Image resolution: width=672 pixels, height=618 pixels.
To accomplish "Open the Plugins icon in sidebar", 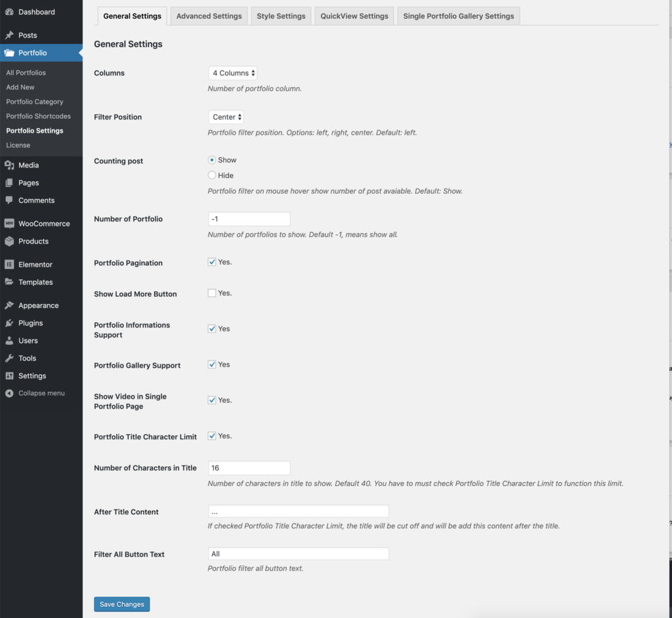I will tap(8, 322).
